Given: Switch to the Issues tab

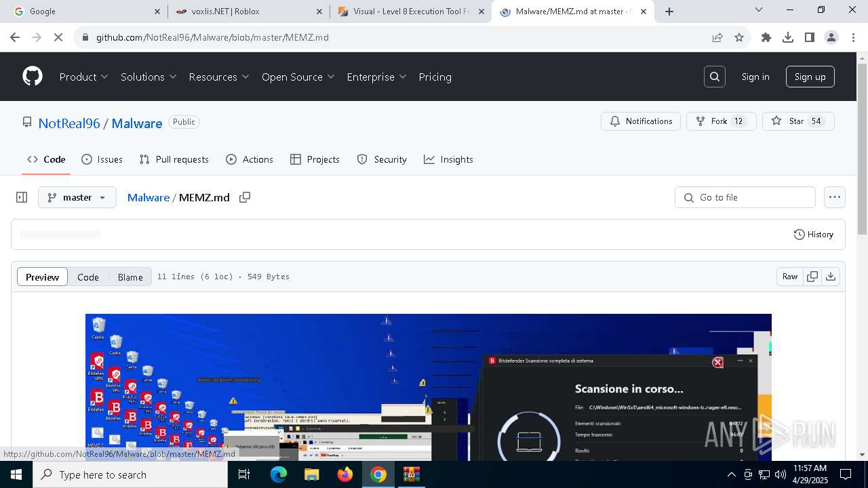Looking at the screenshot, I should 102,159.
